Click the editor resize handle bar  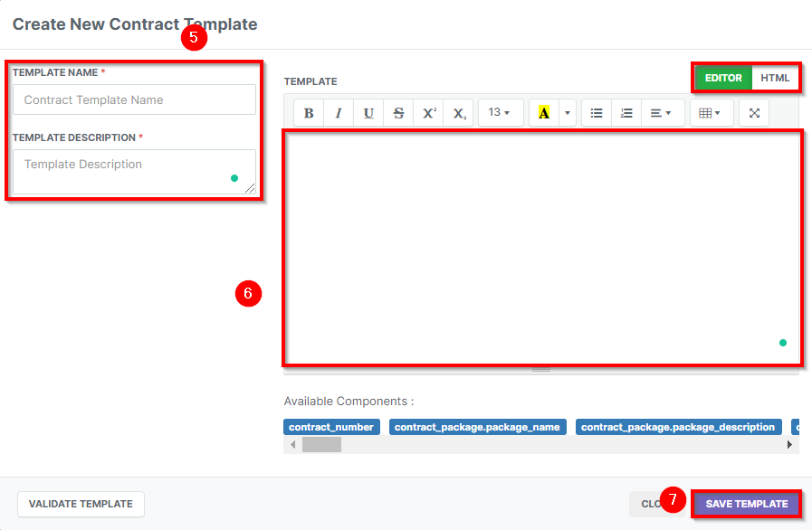[x=541, y=370]
